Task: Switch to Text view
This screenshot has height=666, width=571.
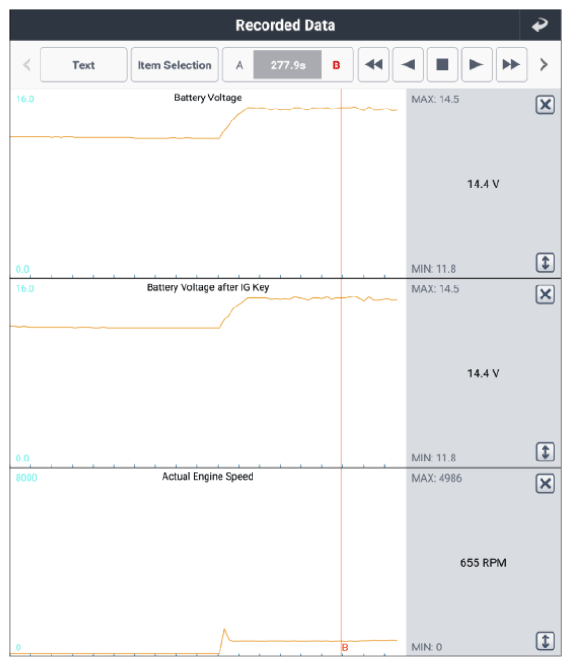Action: [84, 65]
